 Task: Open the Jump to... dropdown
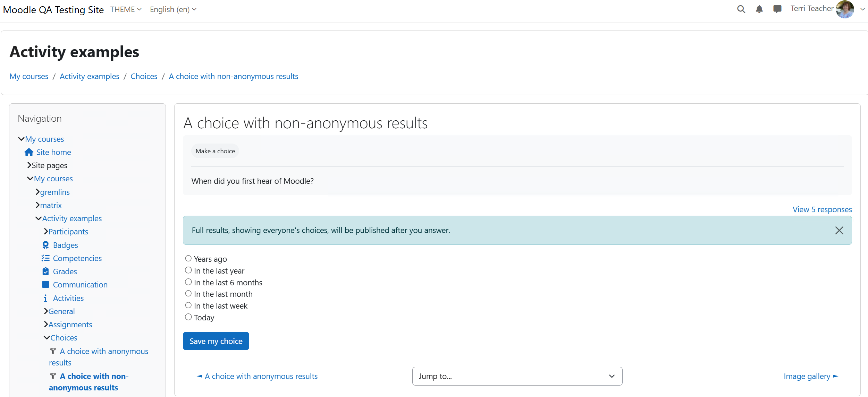517,376
